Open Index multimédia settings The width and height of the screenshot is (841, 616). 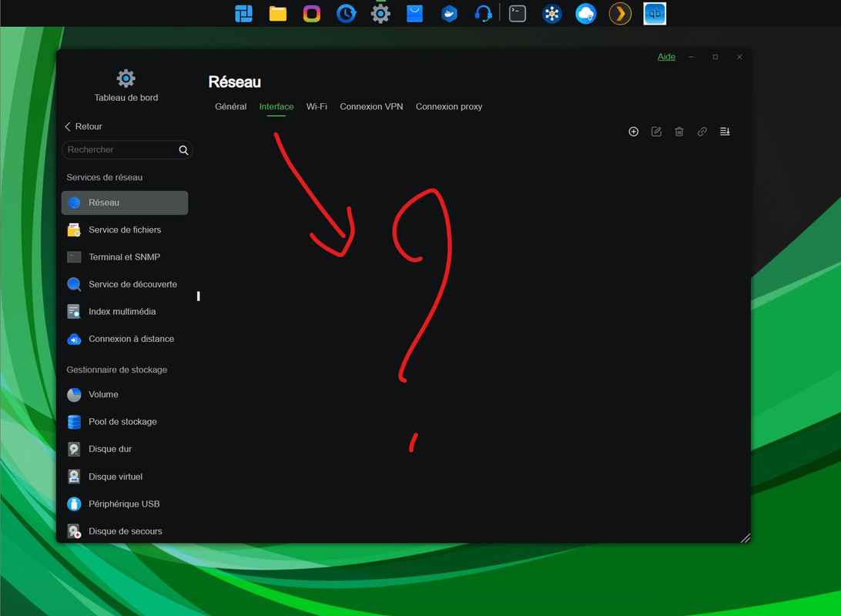coord(125,312)
